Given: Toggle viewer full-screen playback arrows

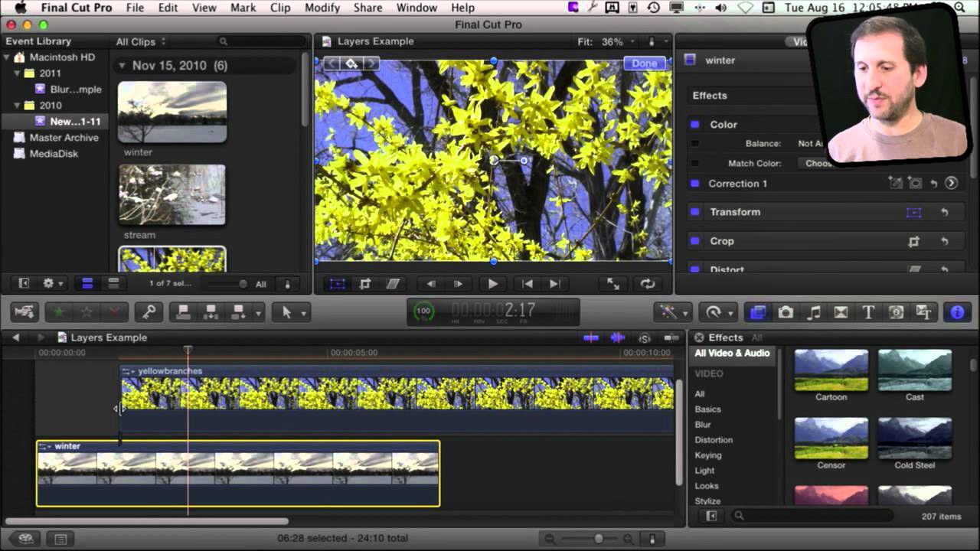Looking at the screenshot, I should coord(613,284).
